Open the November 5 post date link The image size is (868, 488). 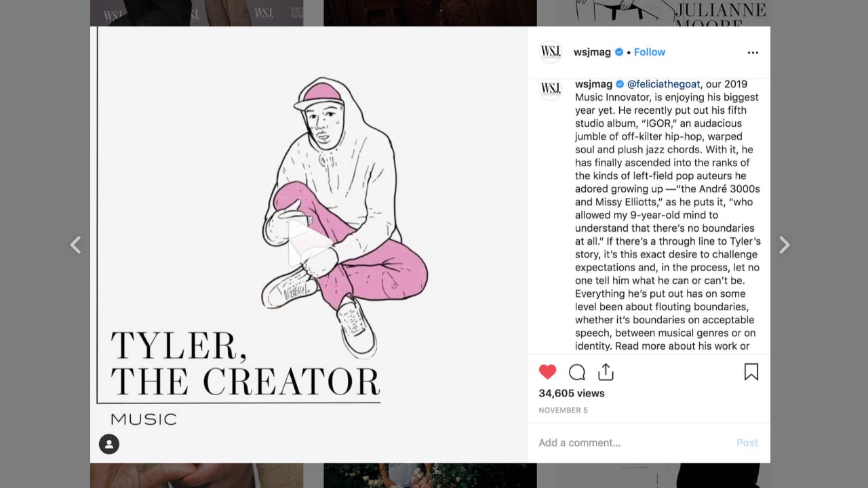(x=563, y=410)
